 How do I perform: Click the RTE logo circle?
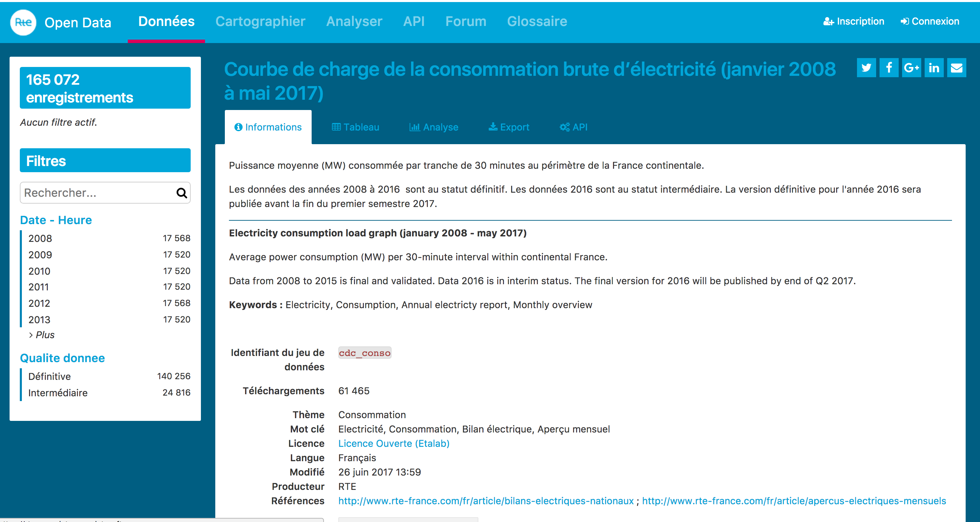pos(23,23)
